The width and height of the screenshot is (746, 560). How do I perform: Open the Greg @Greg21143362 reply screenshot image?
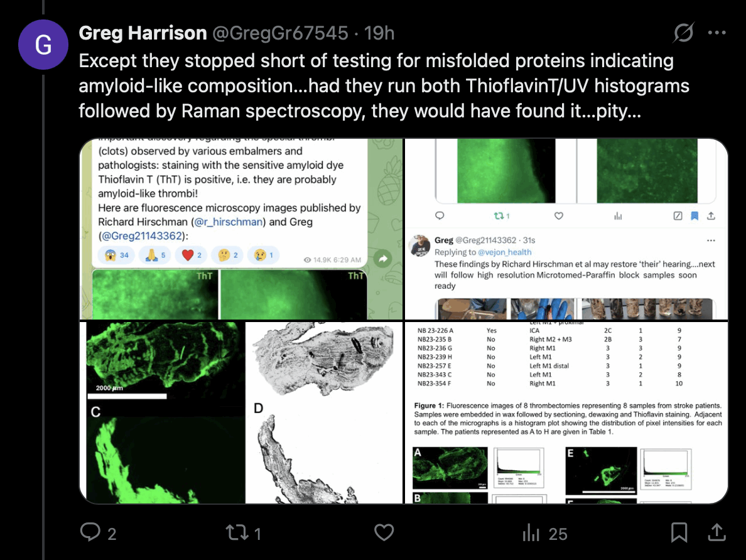pos(566,229)
